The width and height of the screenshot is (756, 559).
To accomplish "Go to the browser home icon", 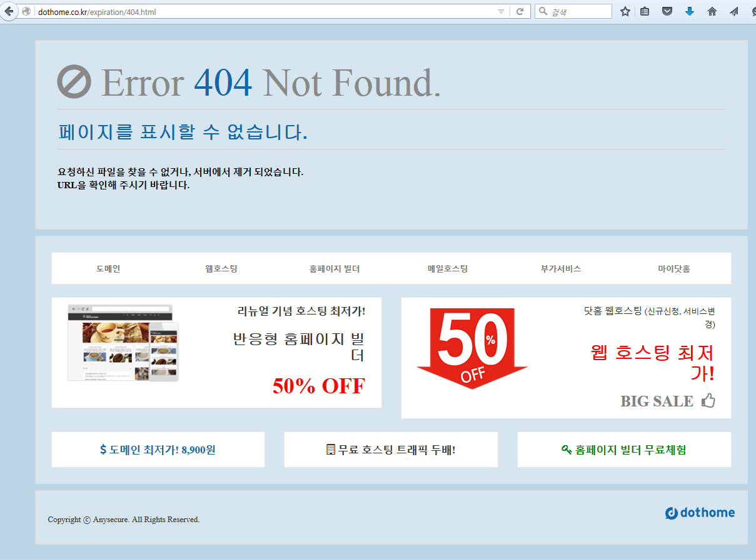I will click(712, 11).
